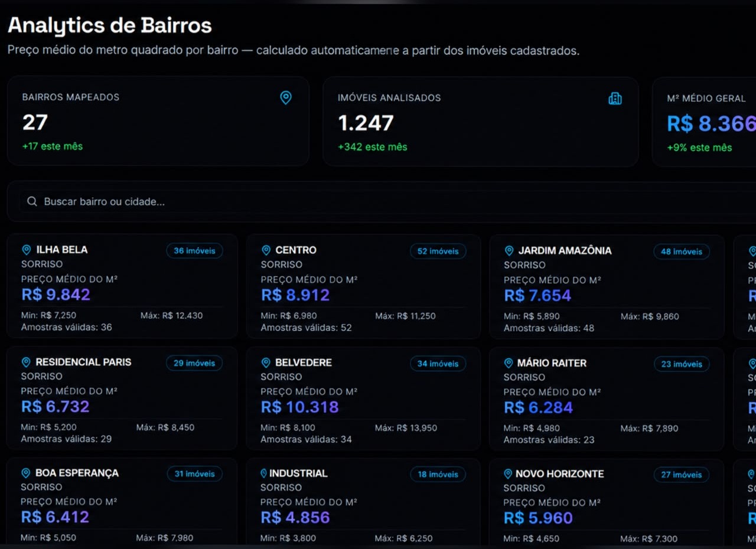Select the INDUSTRIAL neighborhood title

pyautogui.click(x=298, y=473)
